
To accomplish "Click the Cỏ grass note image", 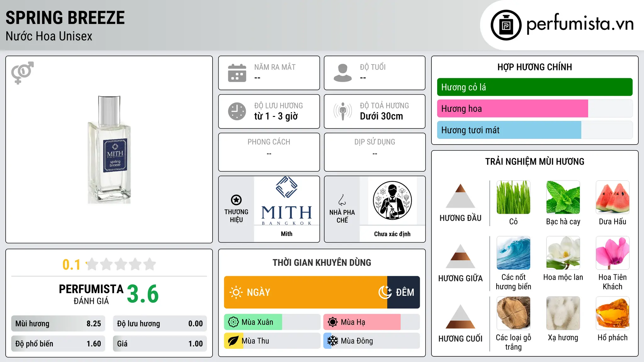I will pos(514,197).
